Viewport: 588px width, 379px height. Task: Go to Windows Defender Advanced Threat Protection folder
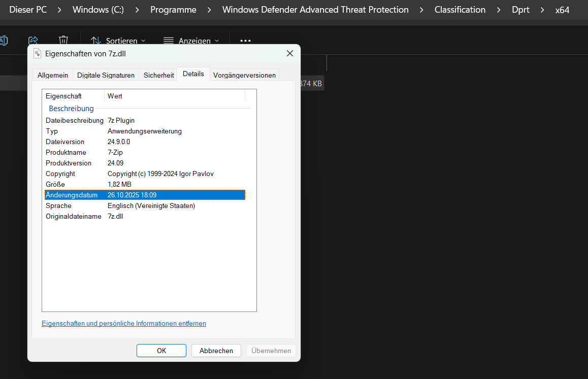point(315,10)
